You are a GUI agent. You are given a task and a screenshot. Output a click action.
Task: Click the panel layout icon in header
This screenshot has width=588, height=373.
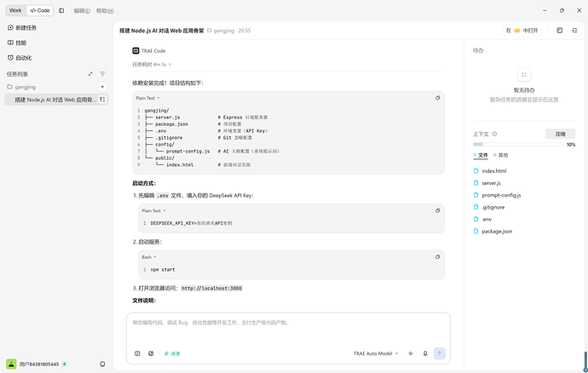(x=560, y=31)
